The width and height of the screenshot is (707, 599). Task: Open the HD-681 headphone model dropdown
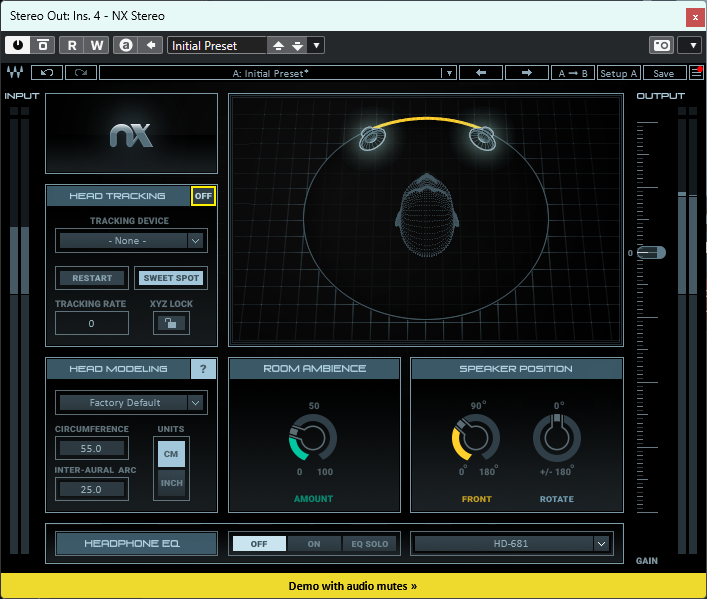click(x=511, y=544)
